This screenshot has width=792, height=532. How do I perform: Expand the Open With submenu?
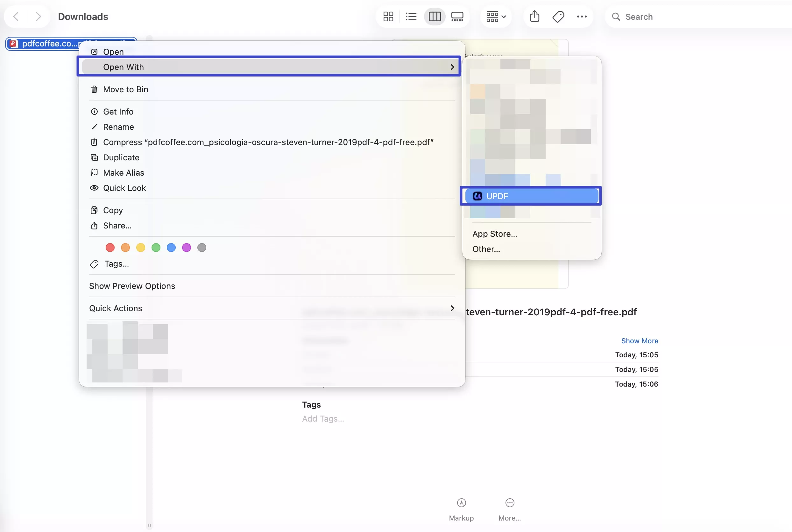tap(268, 67)
